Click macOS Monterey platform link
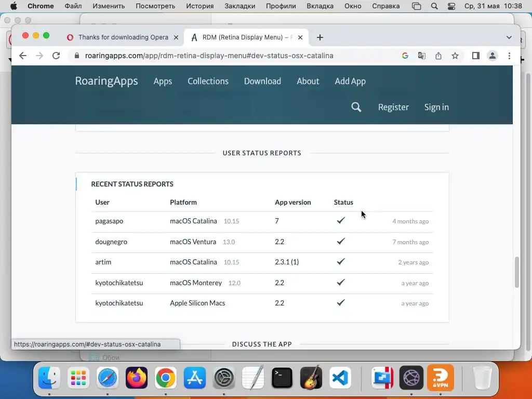The width and height of the screenshot is (532, 399). [196, 283]
